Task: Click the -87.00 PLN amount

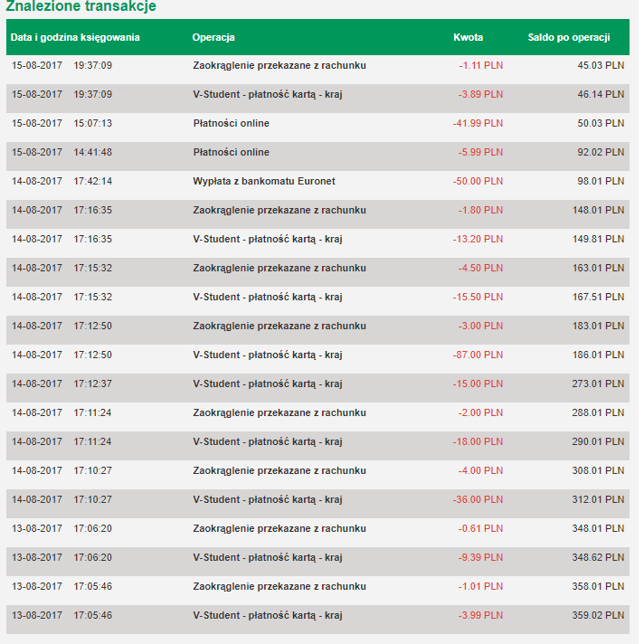Action: pos(478,355)
